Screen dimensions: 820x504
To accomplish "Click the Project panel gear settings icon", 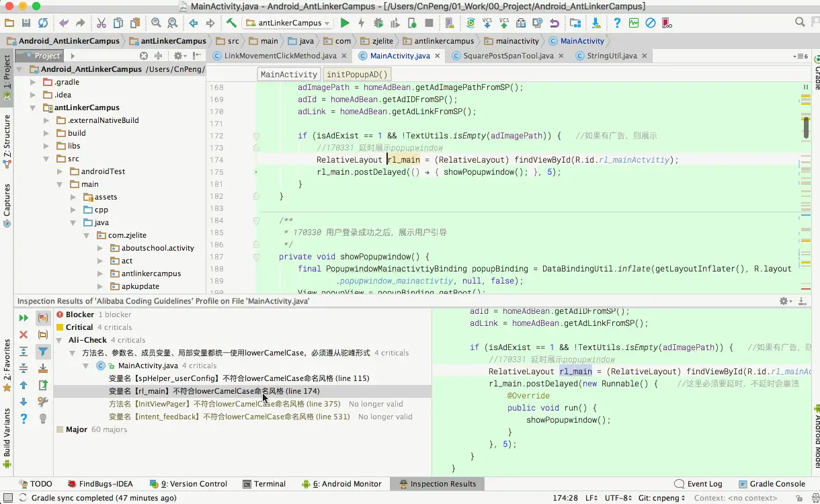I will pos(178,56).
